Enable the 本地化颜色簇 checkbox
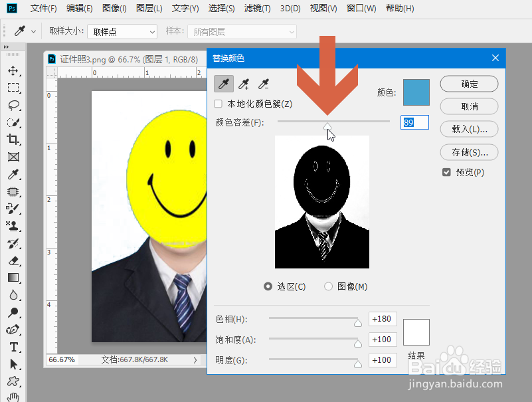 coord(217,104)
